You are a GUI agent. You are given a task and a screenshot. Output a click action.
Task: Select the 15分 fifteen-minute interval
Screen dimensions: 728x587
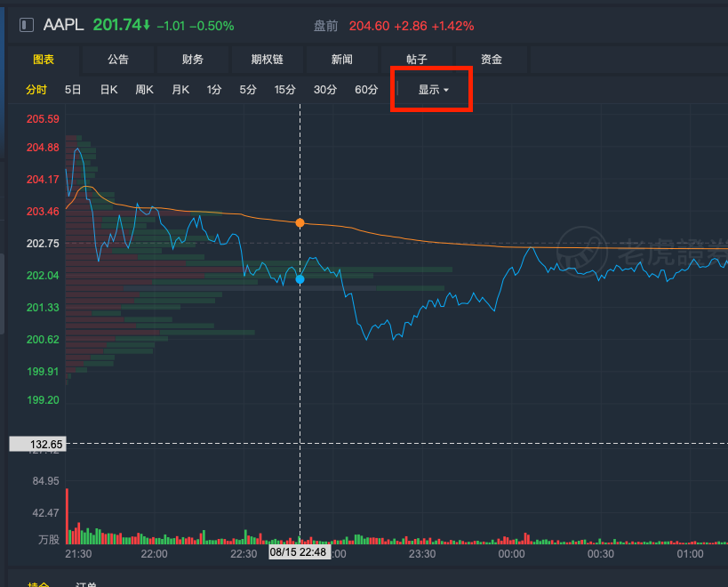coord(284,90)
